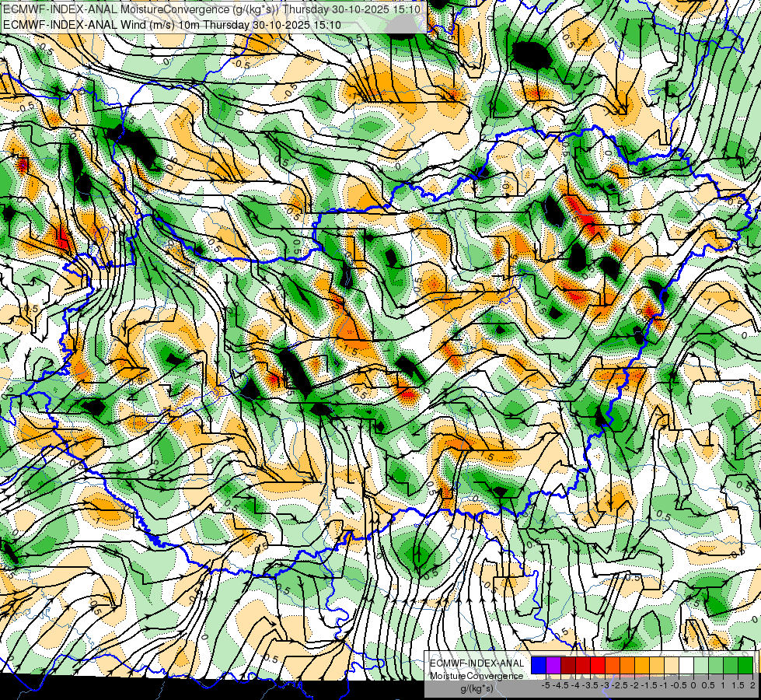Viewport: 761px width, 700px height.
Task: Click the g/(kg*s) unit label in the legend
Action: 476,688
